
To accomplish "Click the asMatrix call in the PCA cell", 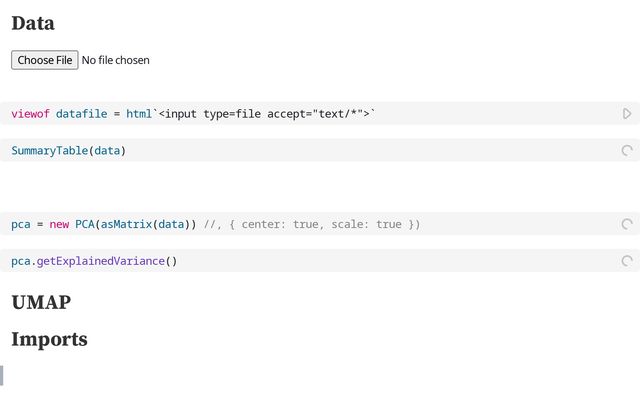I will point(125,224).
